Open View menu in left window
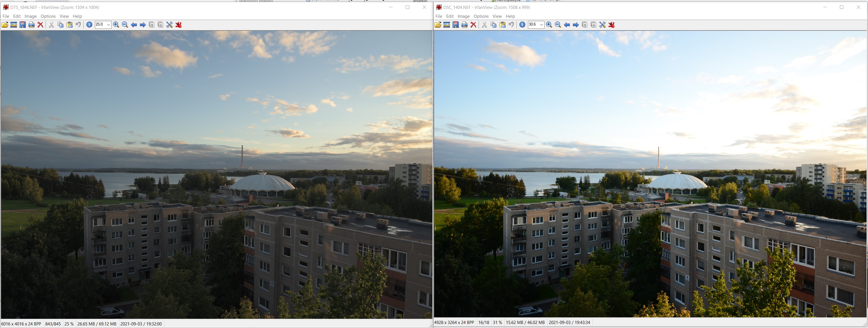 pyautogui.click(x=64, y=16)
